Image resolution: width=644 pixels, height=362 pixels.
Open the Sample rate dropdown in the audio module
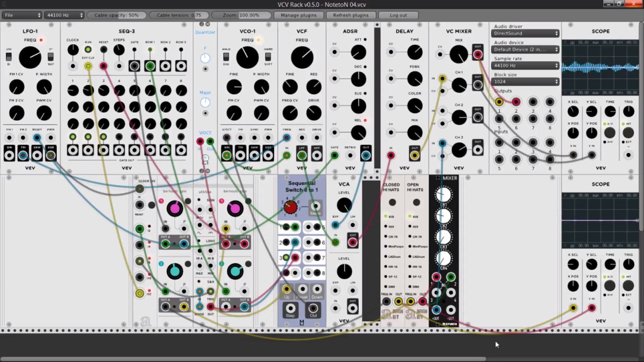[525, 66]
